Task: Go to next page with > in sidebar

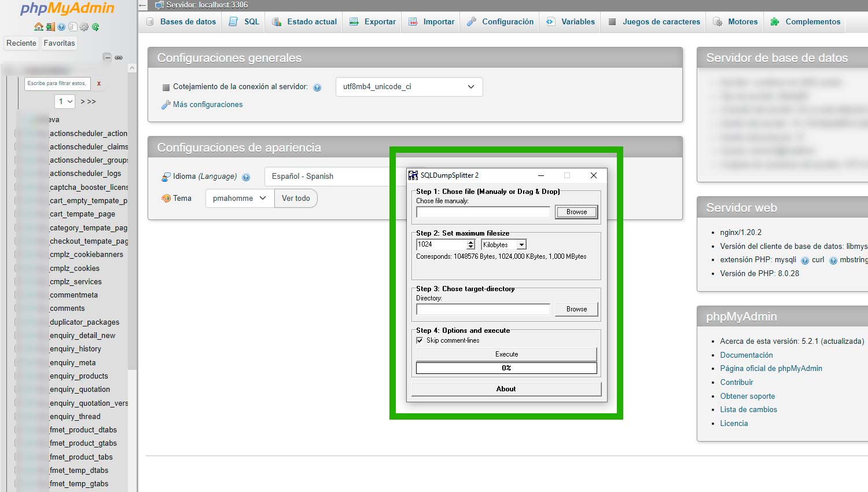Action: (x=83, y=101)
